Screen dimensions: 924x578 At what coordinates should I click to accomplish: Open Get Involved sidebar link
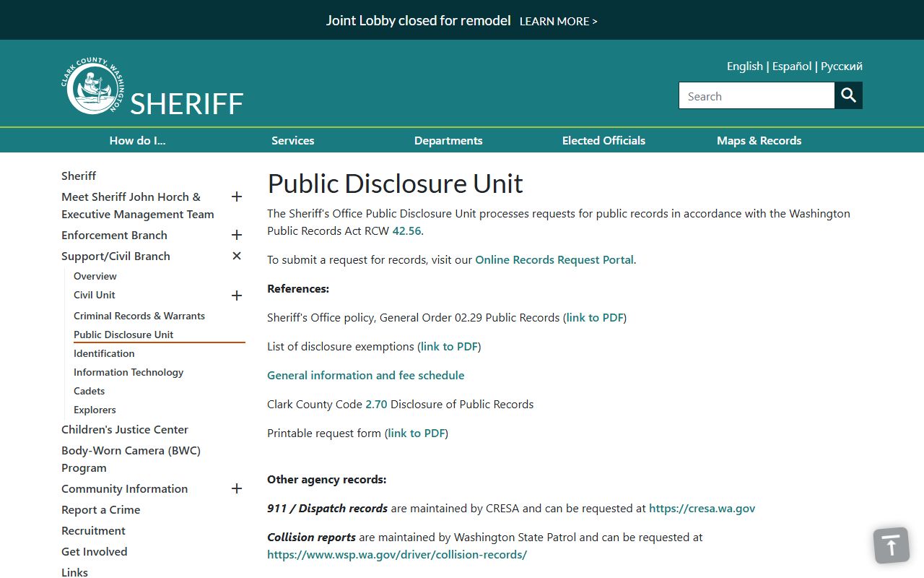94,551
